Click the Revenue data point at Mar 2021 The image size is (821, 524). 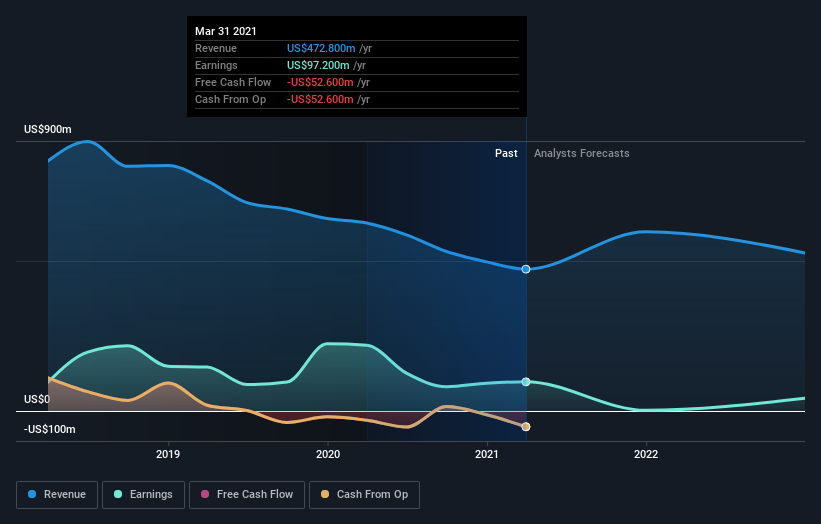click(526, 269)
